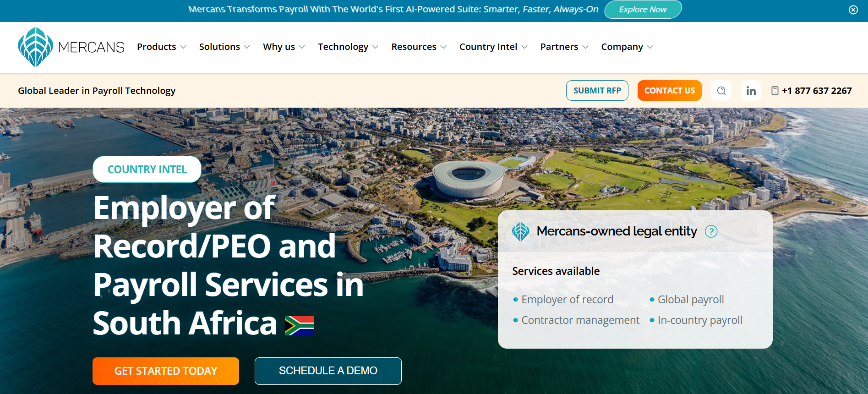Click the Services available label
This screenshot has height=394, width=868.
[556, 271]
